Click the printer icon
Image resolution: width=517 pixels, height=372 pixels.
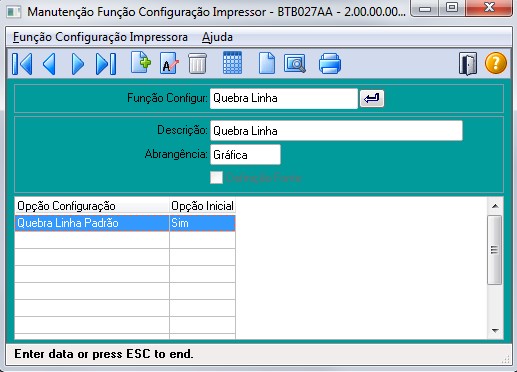coord(330,63)
